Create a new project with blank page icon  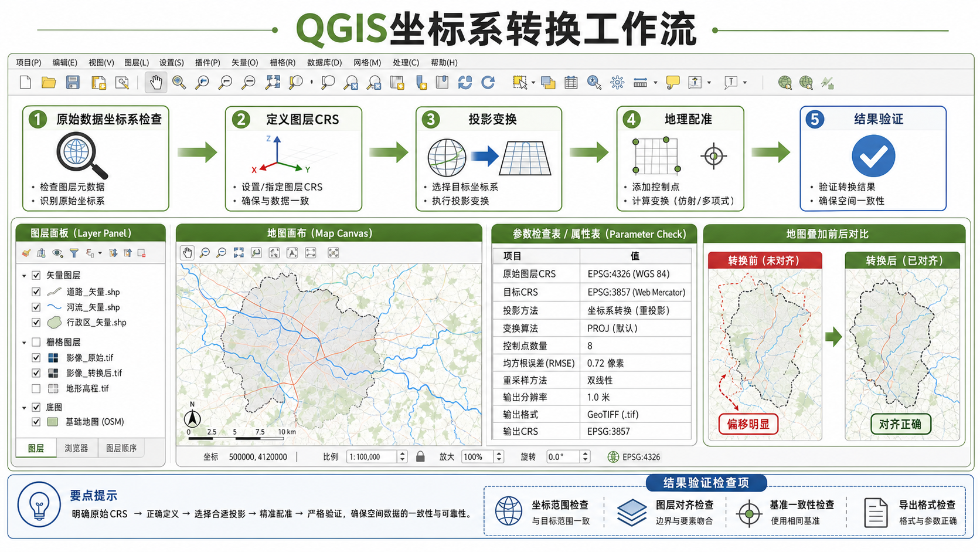tap(25, 82)
